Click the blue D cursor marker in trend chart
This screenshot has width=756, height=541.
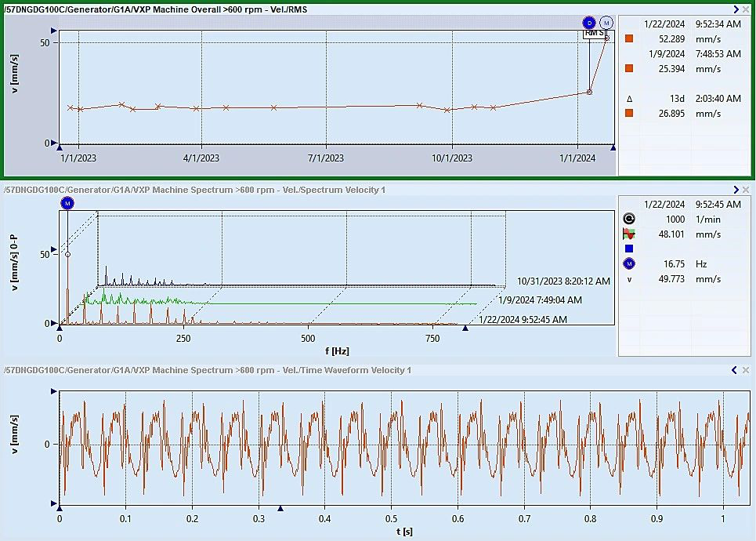588,23
